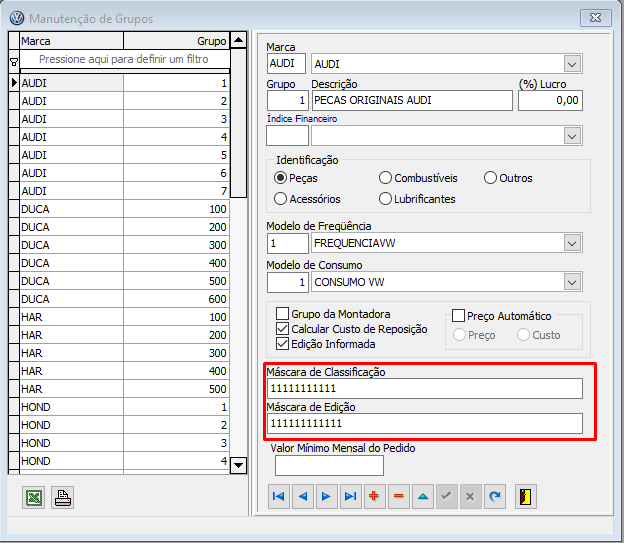Choose Lubrificantes identification option

pos(385,199)
